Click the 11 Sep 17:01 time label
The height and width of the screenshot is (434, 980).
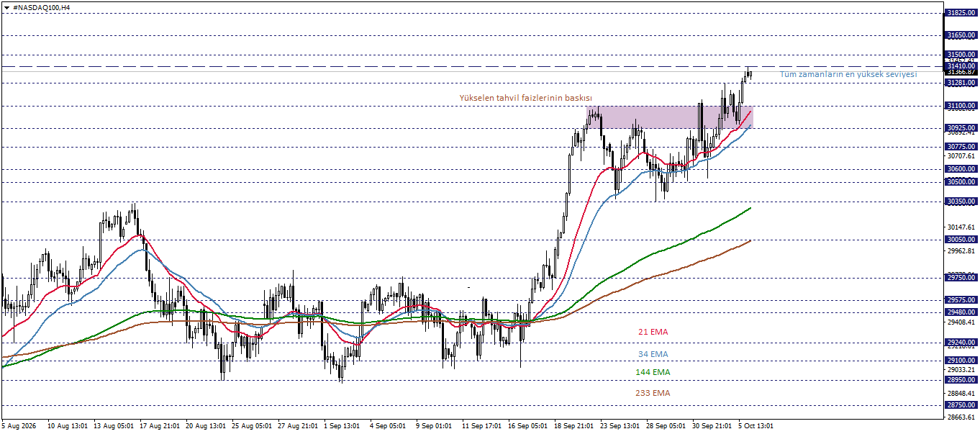pyautogui.click(x=483, y=426)
